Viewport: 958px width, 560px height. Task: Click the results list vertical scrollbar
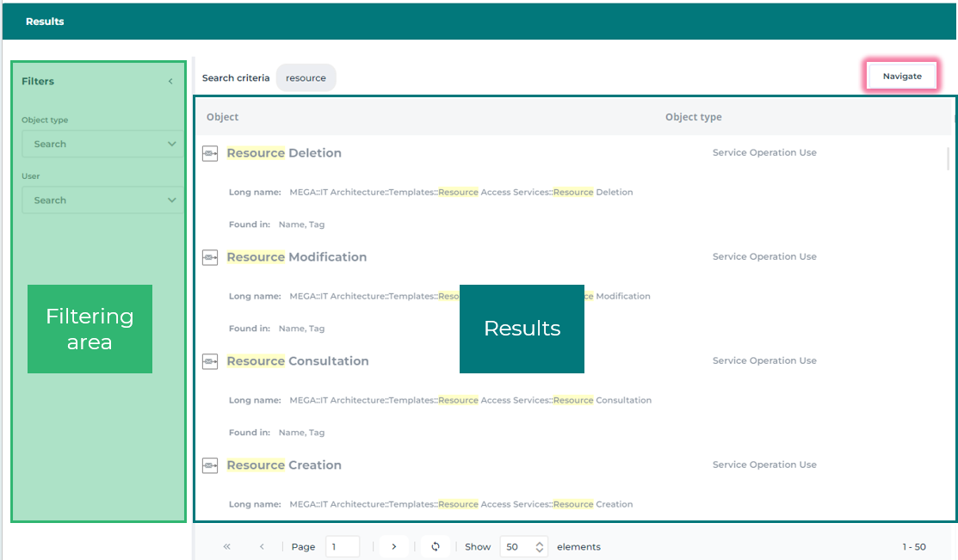point(949,159)
